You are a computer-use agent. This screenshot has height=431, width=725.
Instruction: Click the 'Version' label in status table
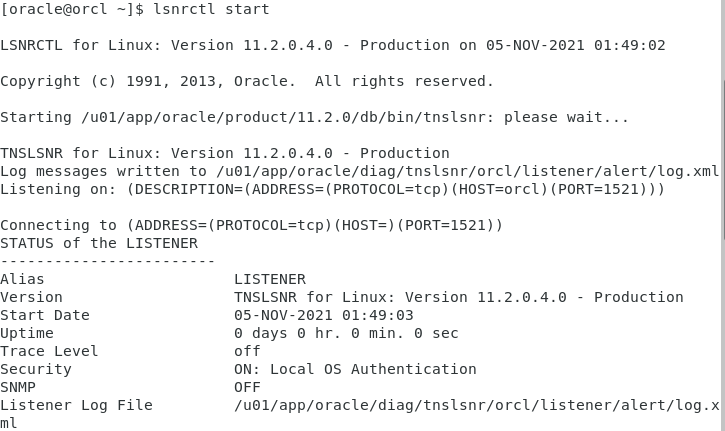pyautogui.click(x=31, y=297)
